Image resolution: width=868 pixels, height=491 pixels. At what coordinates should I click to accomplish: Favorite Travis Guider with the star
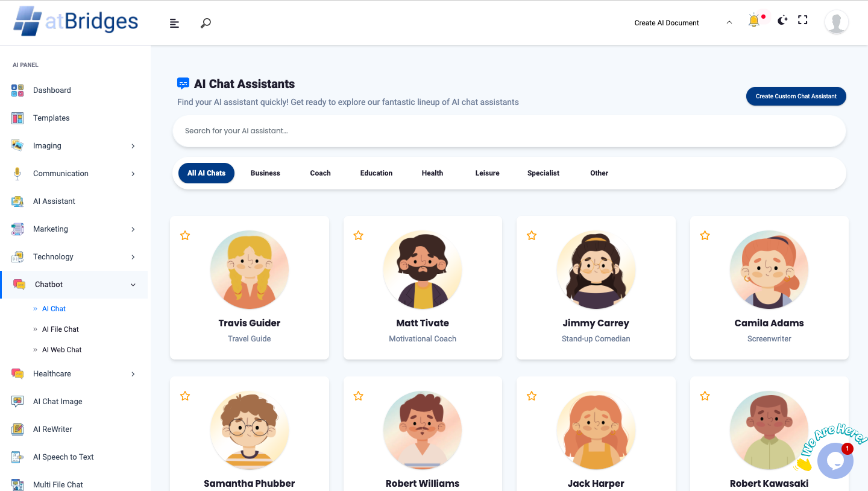pyautogui.click(x=185, y=235)
